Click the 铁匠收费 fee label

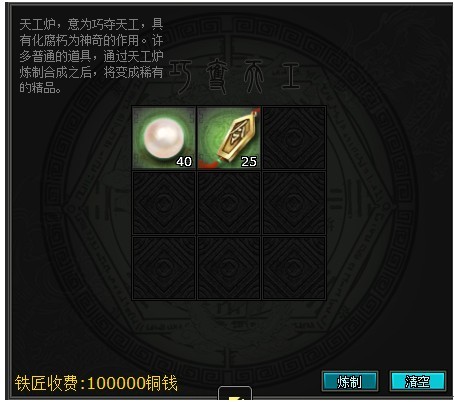coord(47,383)
